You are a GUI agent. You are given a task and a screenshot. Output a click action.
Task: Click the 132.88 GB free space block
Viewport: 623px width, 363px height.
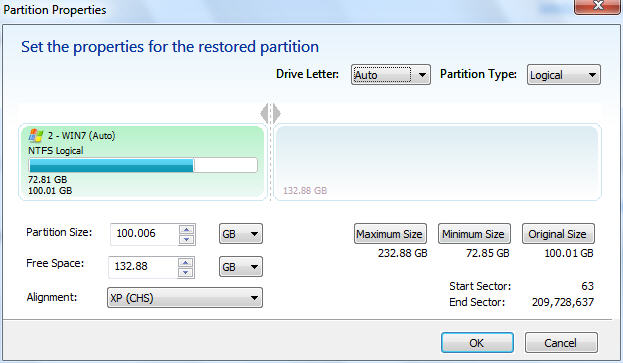click(x=437, y=162)
